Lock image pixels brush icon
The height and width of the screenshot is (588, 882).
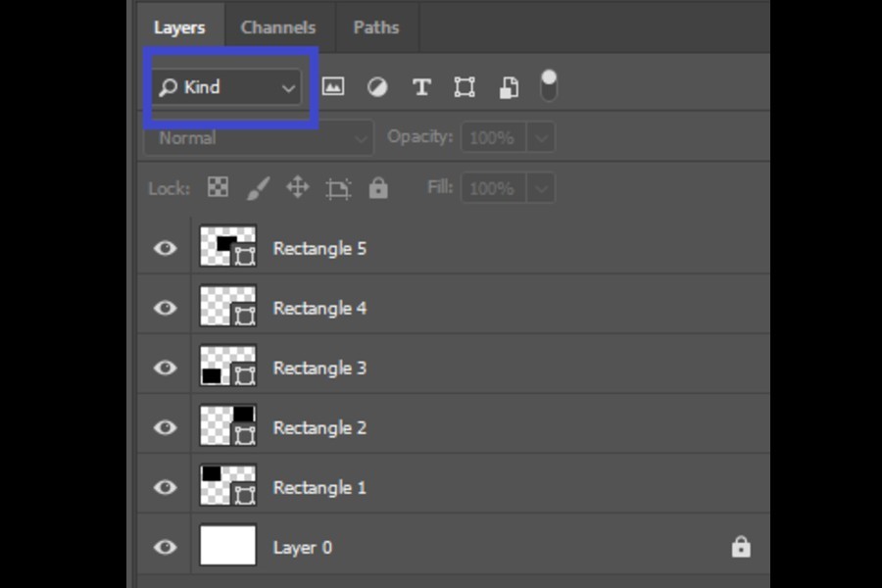click(x=258, y=188)
